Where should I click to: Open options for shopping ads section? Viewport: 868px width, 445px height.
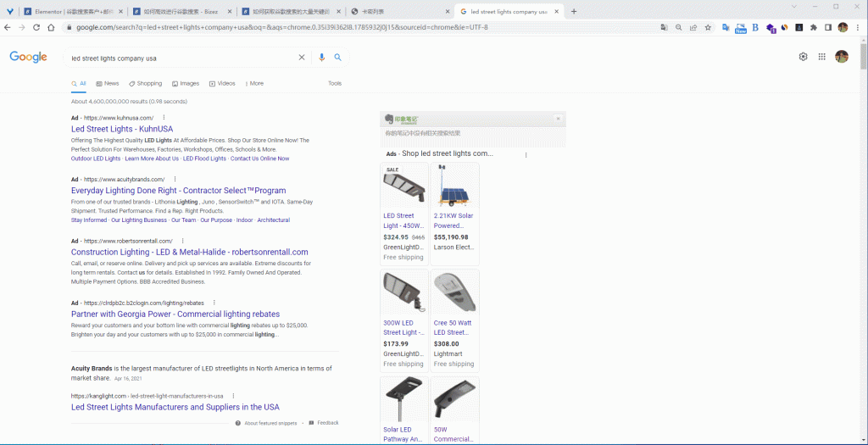pyautogui.click(x=526, y=155)
